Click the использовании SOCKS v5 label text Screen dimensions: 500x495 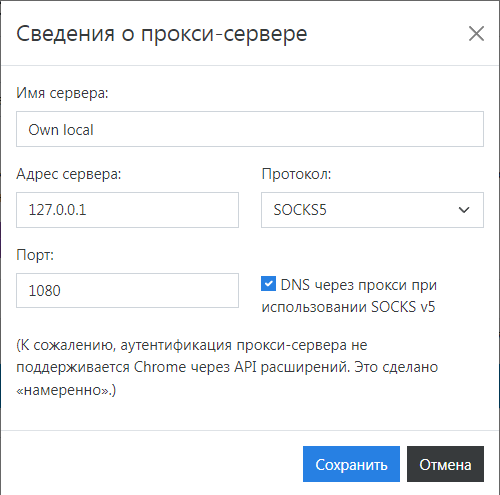pos(348,307)
